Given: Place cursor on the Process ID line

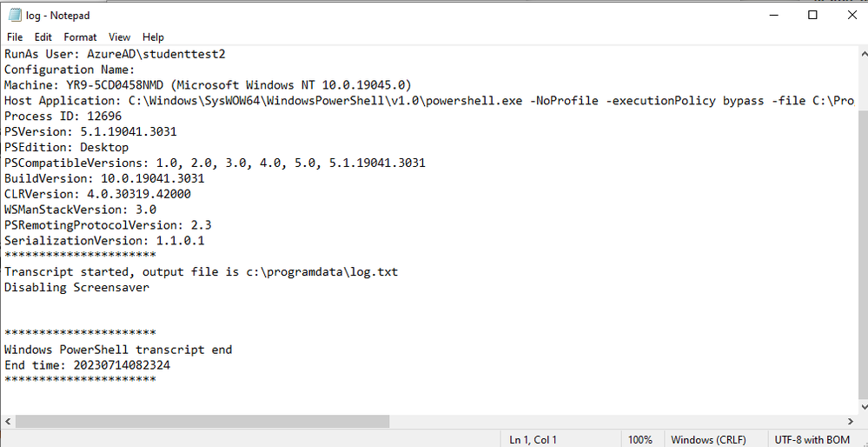Looking at the screenshot, I should tap(63, 117).
